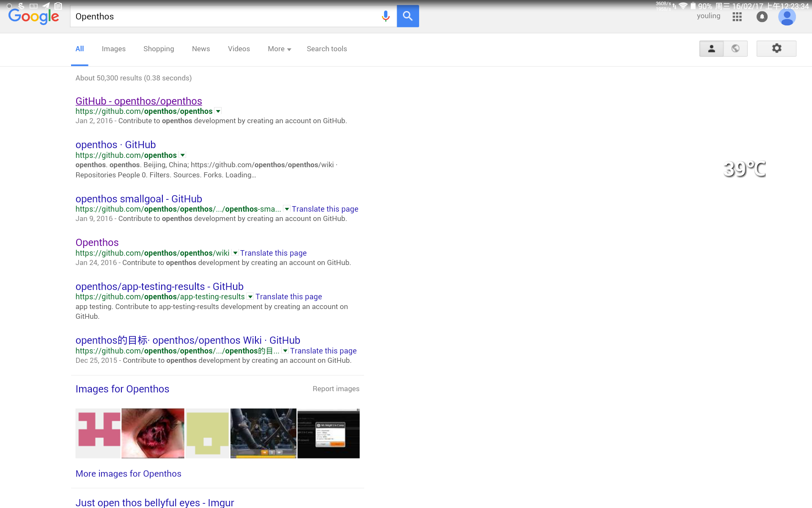
Task: Translate the openthos smallgoal page
Action: click(325, 209)
